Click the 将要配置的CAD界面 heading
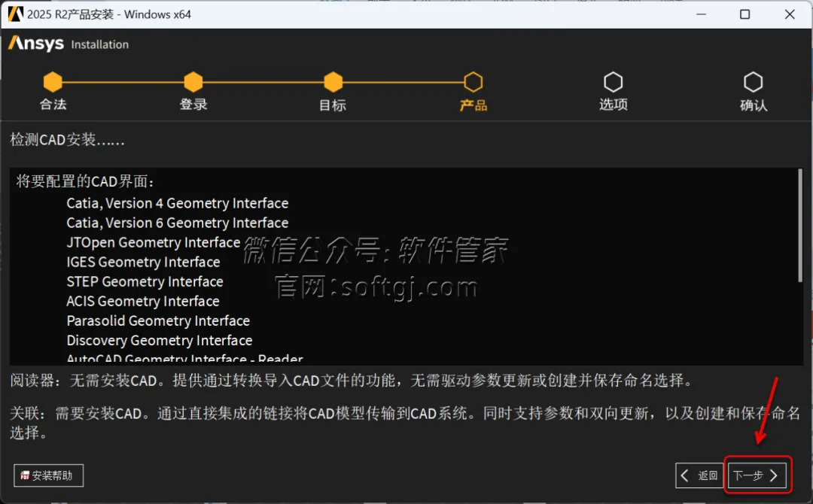 point(85,181)
